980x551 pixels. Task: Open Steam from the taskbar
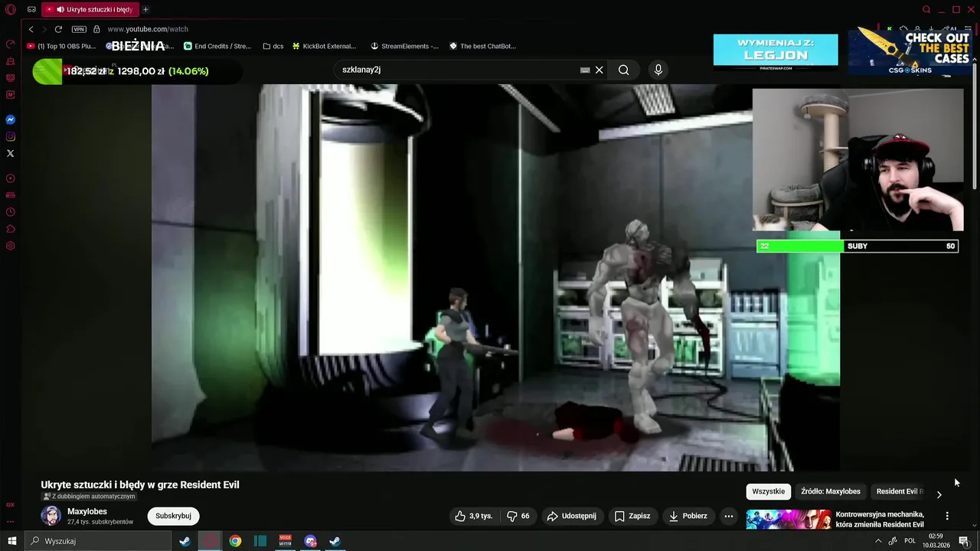click(x=185, y=541)
